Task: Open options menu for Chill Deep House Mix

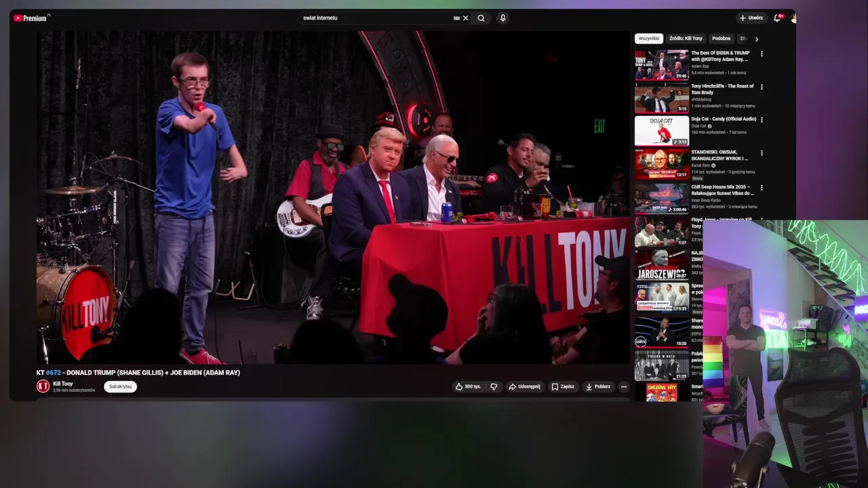Action: click(762, 188)
